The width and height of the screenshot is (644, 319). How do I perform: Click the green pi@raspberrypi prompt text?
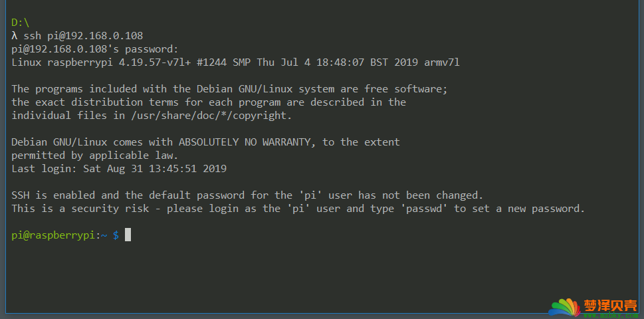click(x=53, y=235)
